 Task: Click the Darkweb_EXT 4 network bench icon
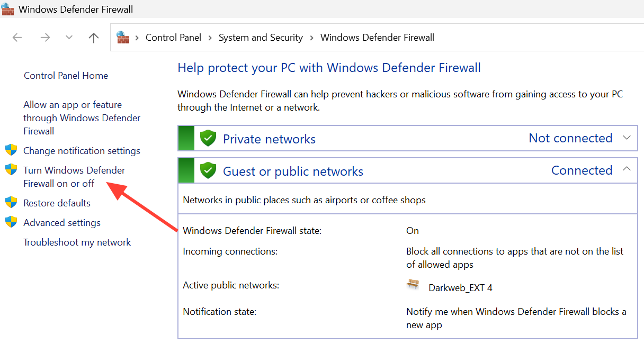coord(413,285)
